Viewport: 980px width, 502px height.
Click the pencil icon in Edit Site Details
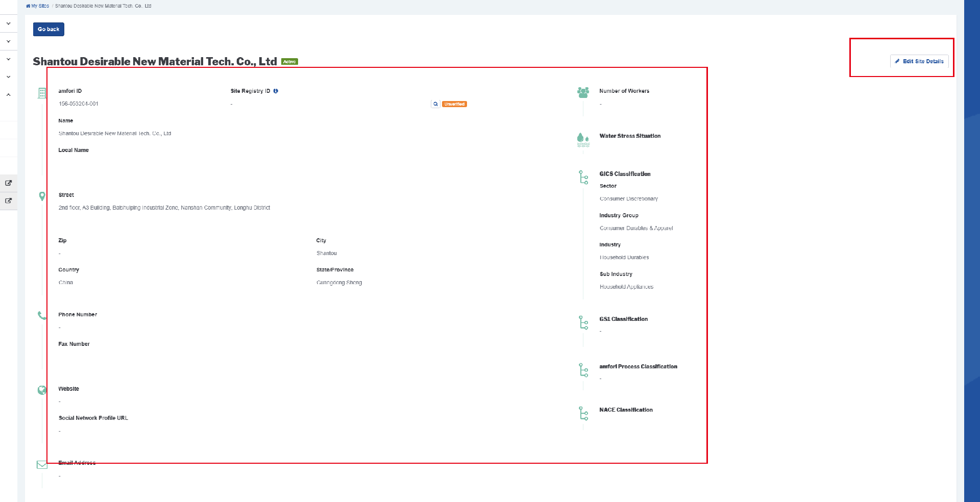pyautogui.click(x=897, y=61)
